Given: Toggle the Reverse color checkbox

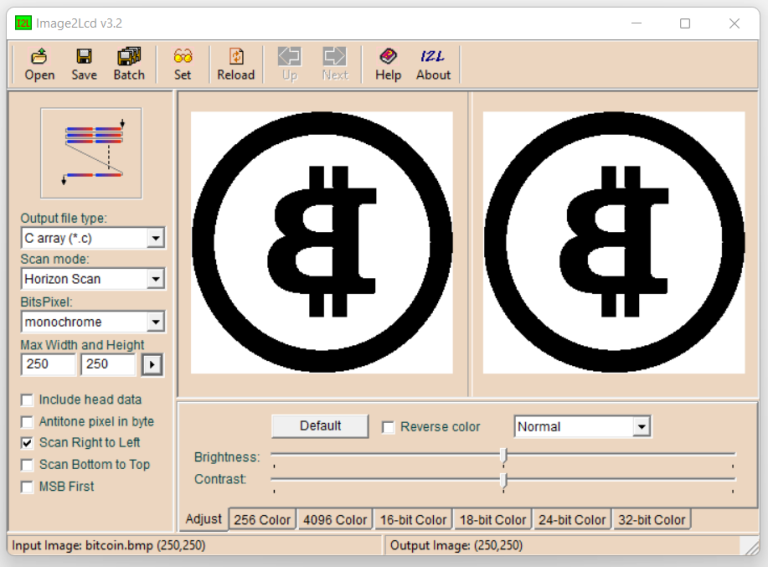Looking at the screenshot, I should click(388, 427).
